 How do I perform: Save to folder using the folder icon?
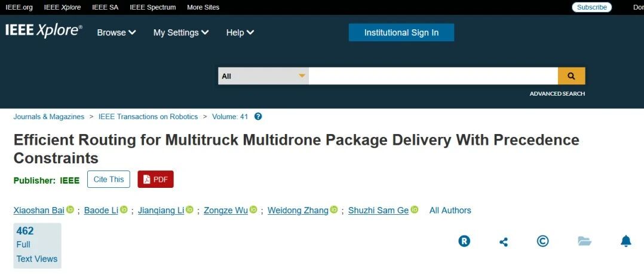(584, 241)
